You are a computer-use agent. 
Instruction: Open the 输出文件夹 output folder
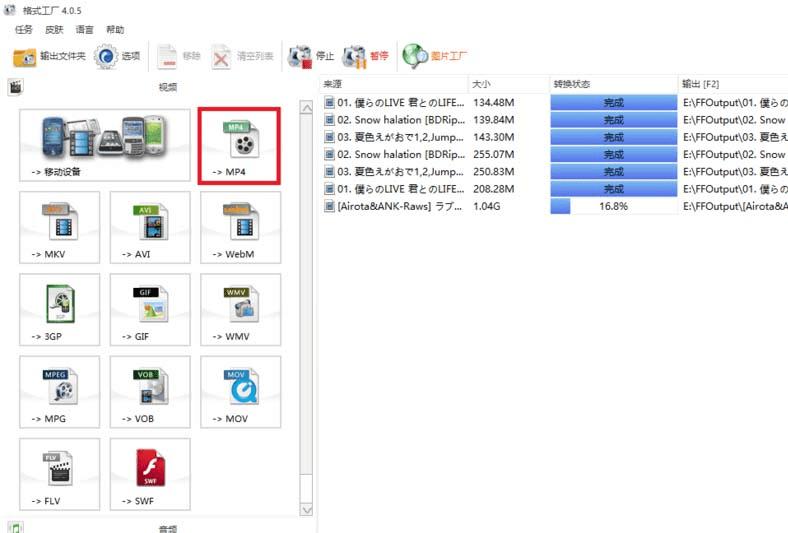[x=49, y=56]
